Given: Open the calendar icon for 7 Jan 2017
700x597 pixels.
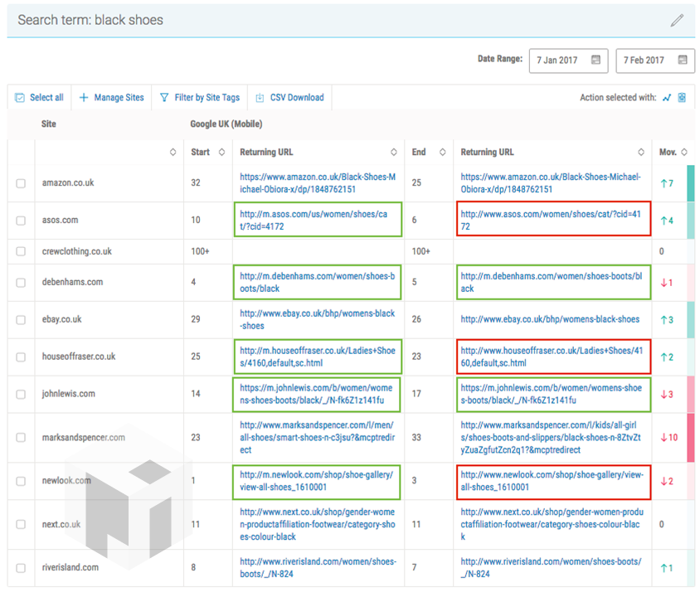Looking at the screenshot, I should point(595,61).
